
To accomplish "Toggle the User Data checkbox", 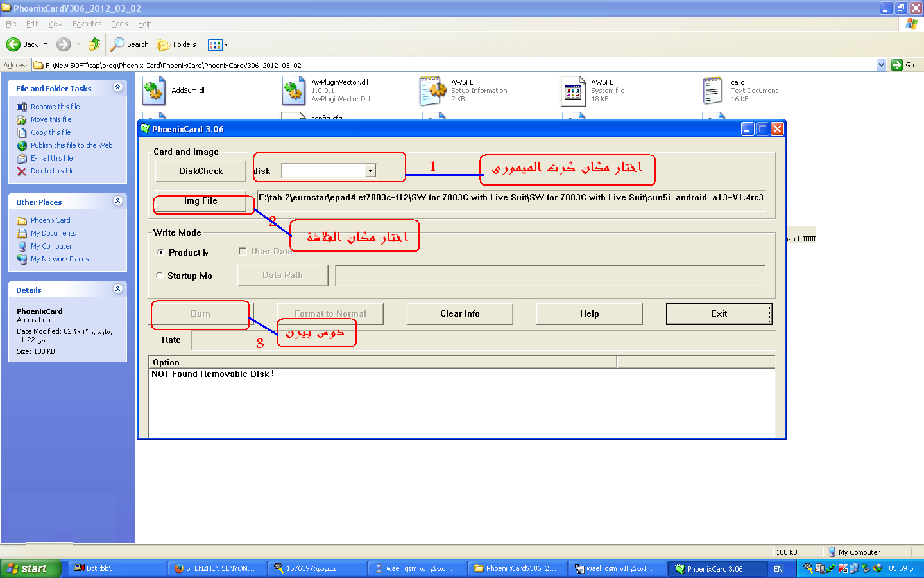I will point(243,251).
